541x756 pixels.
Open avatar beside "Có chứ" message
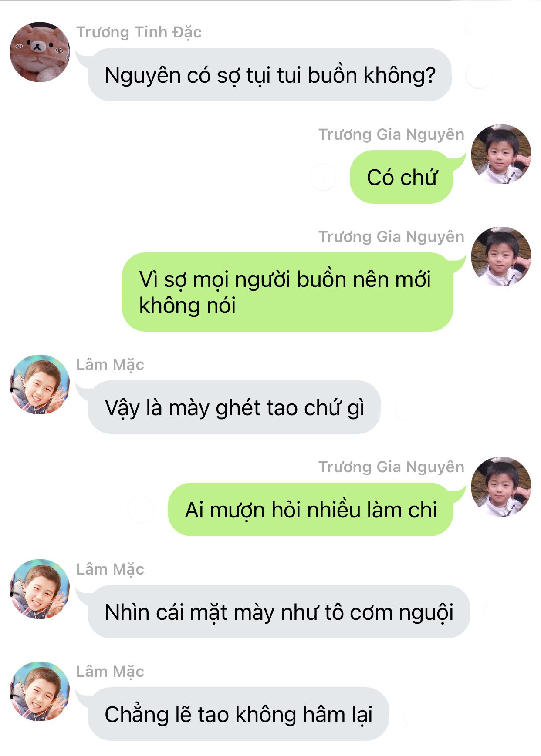pos(501,154)
